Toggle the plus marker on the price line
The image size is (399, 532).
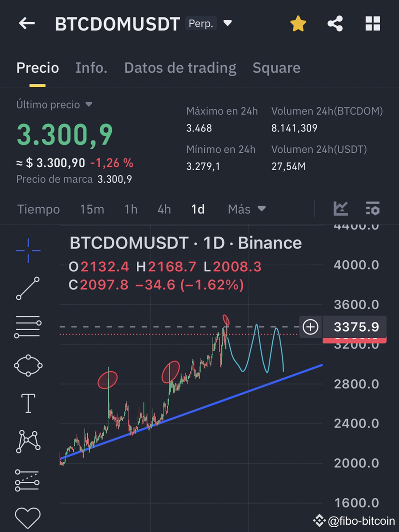[310, 327]
